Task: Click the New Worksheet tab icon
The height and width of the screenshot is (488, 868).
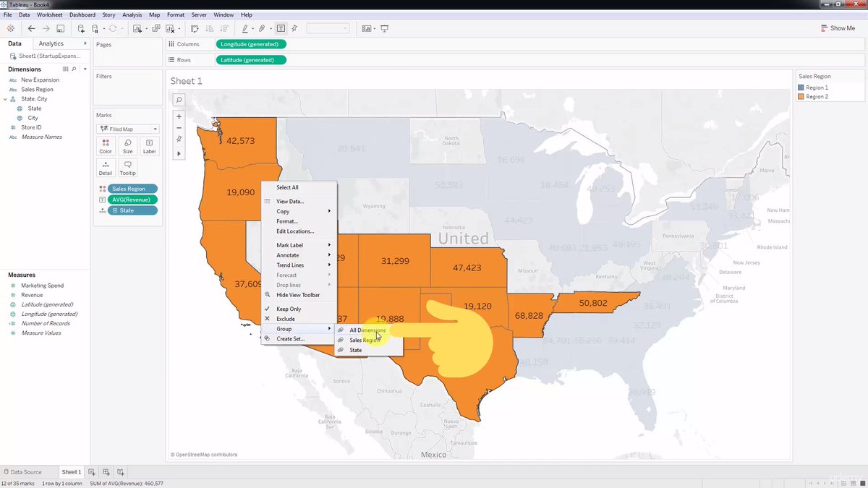Action: (92, 472)
